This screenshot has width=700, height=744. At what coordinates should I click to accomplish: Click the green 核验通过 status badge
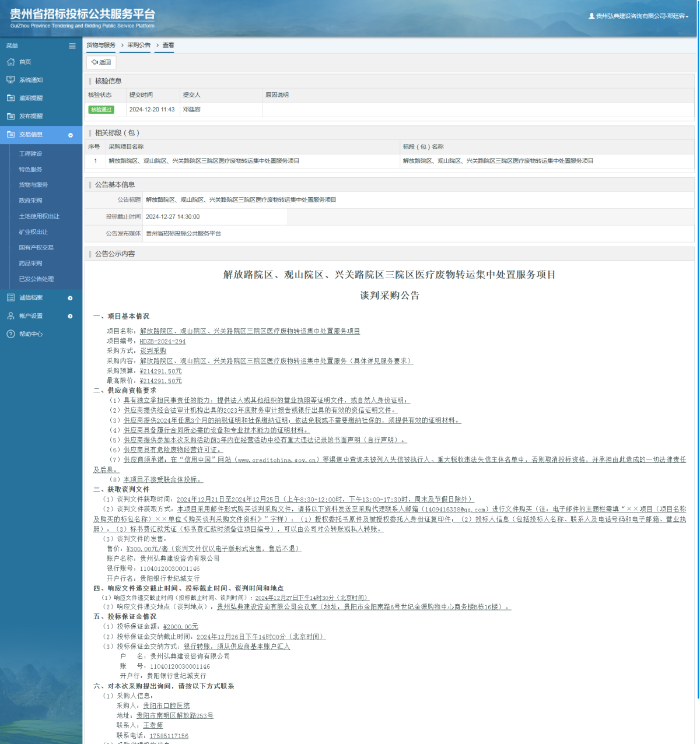(101, 109)
